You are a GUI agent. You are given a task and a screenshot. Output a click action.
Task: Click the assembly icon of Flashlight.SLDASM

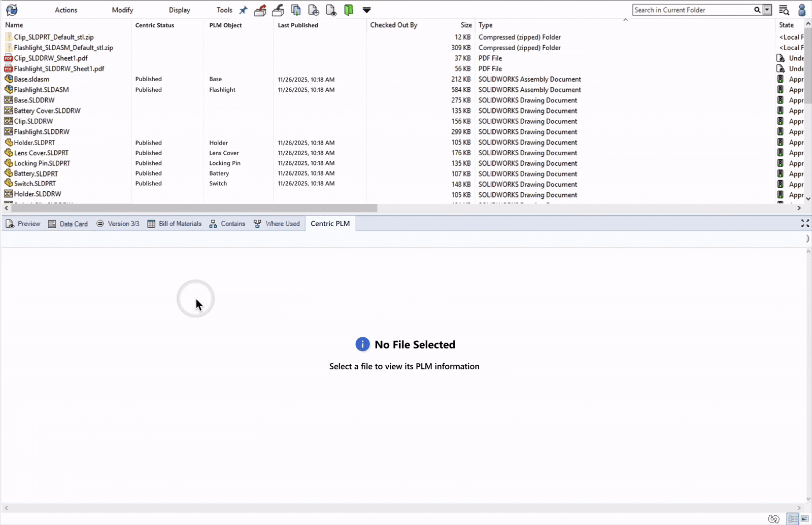[8, 89]
